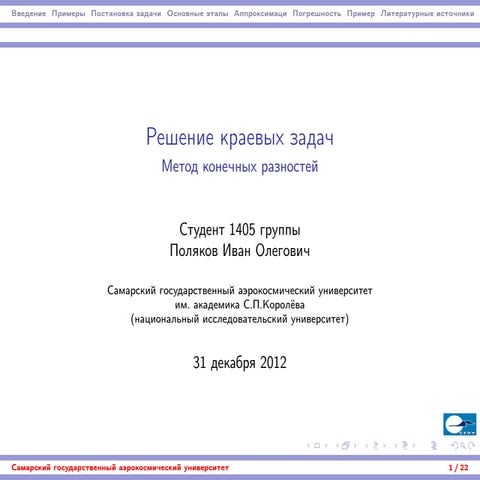Click the slide square navigation icon
Image resolution: width=480 pixels, height=480 pixels.
(x=317, y=446)
